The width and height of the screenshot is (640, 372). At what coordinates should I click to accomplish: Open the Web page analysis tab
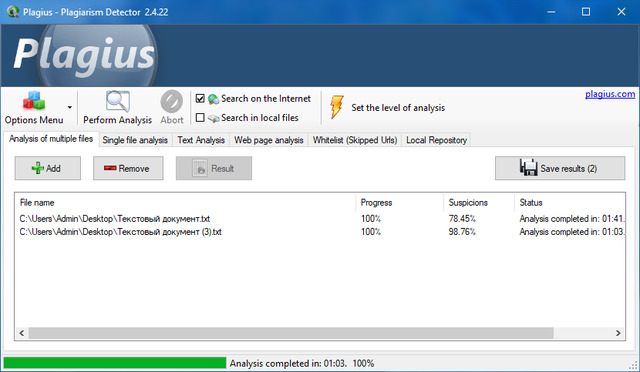pyautogui.click(x=269, y=140)
